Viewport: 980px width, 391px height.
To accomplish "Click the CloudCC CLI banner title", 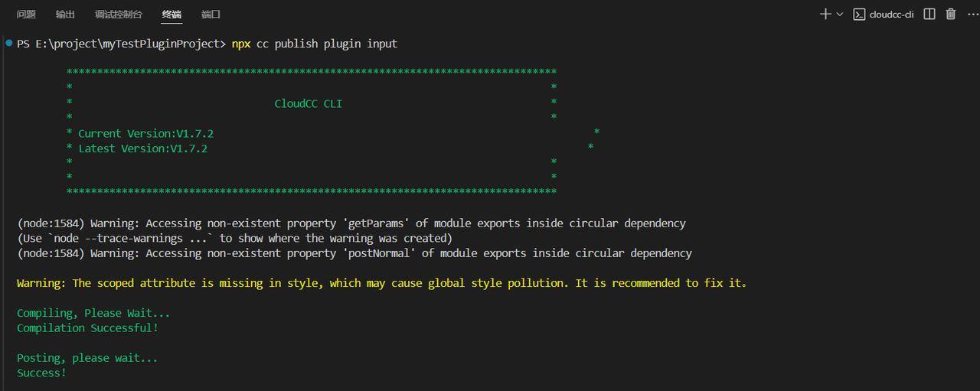I will tap(308, 103).
